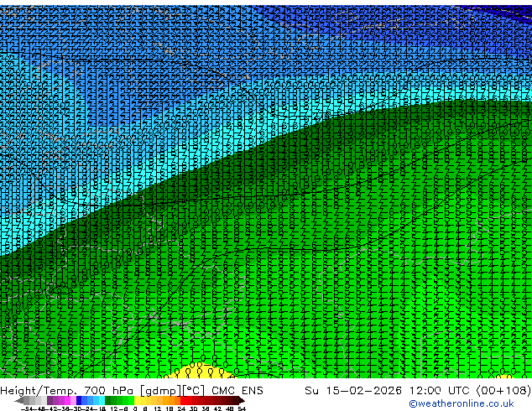This screenshot has height=411, width=532.
Task: Pick the dark blue swatch in the legend
Action: point(79,400)
